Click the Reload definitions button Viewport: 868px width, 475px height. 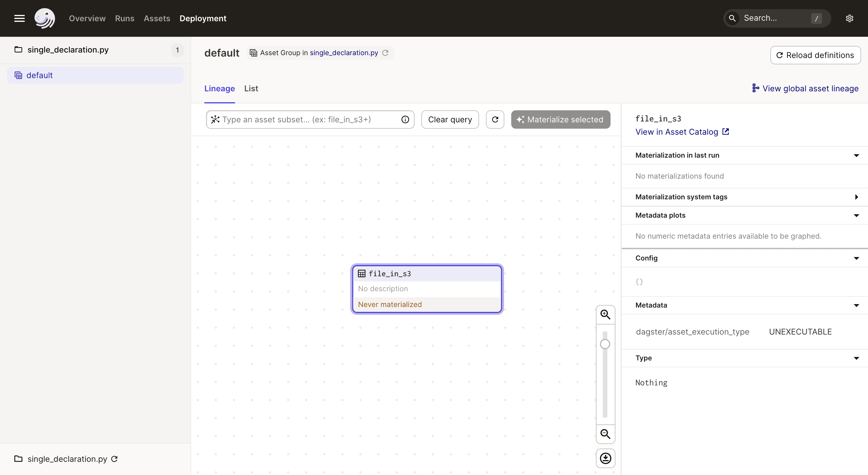(815, 55)
